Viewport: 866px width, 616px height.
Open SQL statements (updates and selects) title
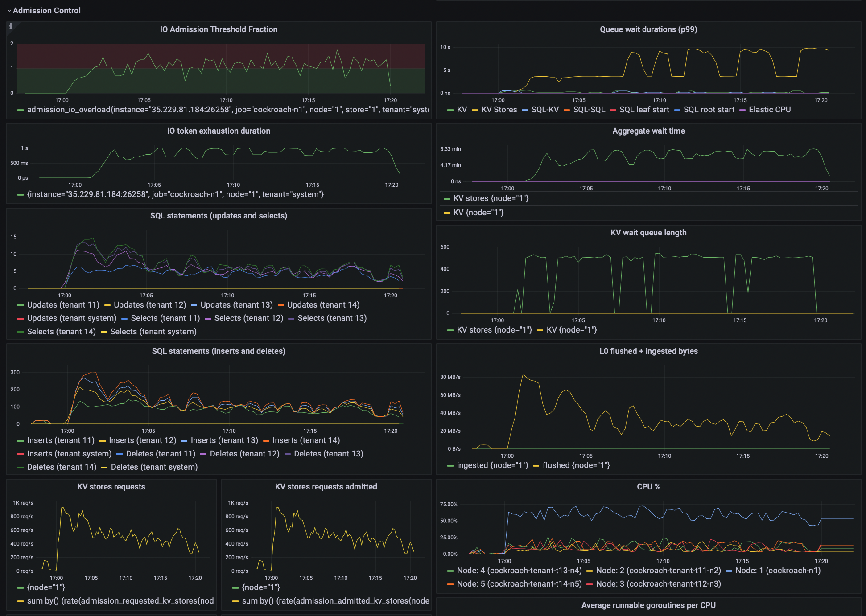click(x=219, y=216)
